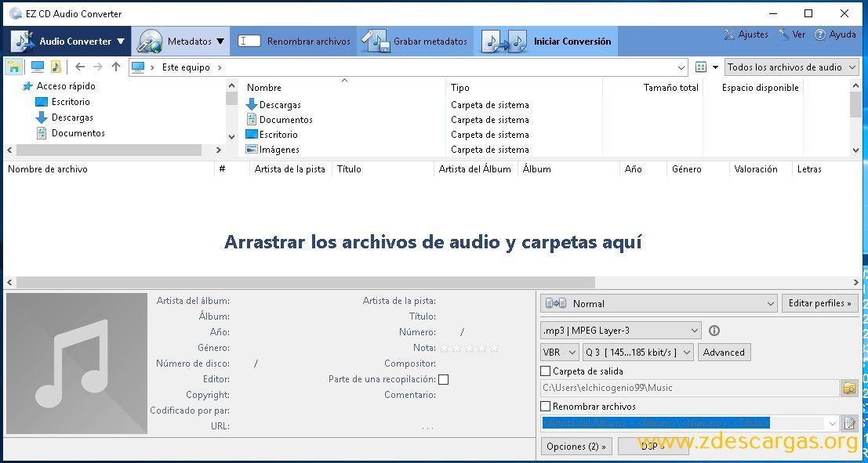Viewport: 868px width, 463px height.
Task: Click the Letras column header
Action: point(809,169)
